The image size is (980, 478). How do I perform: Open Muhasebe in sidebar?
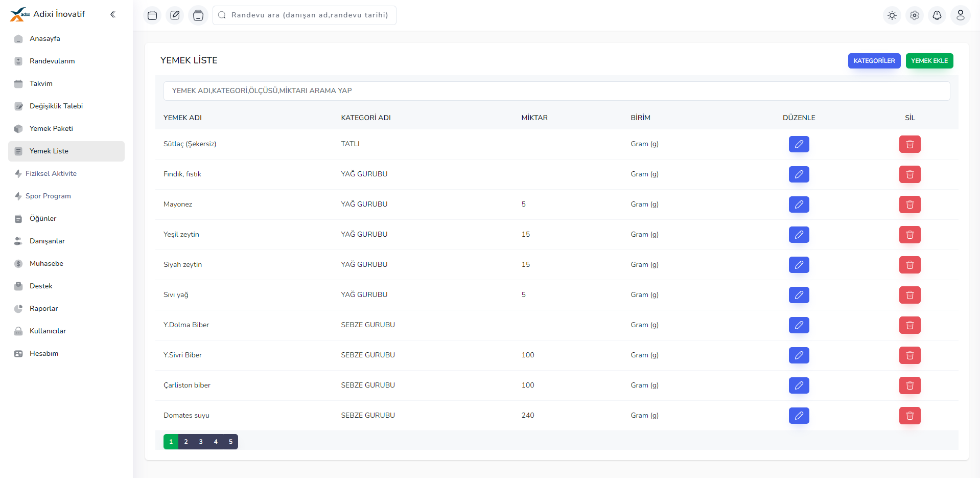[66, 264]
